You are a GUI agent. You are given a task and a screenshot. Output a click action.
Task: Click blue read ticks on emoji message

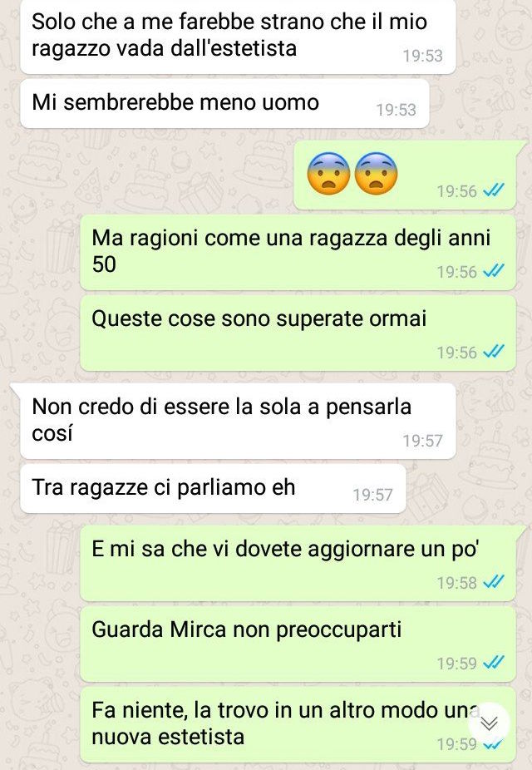(x=494, y=190)
